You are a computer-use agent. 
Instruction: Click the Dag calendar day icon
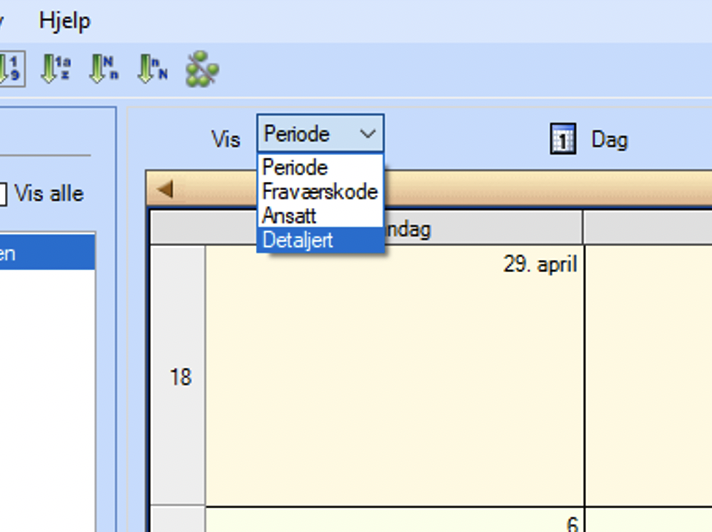pyautogui.click(x=563, y=140)
